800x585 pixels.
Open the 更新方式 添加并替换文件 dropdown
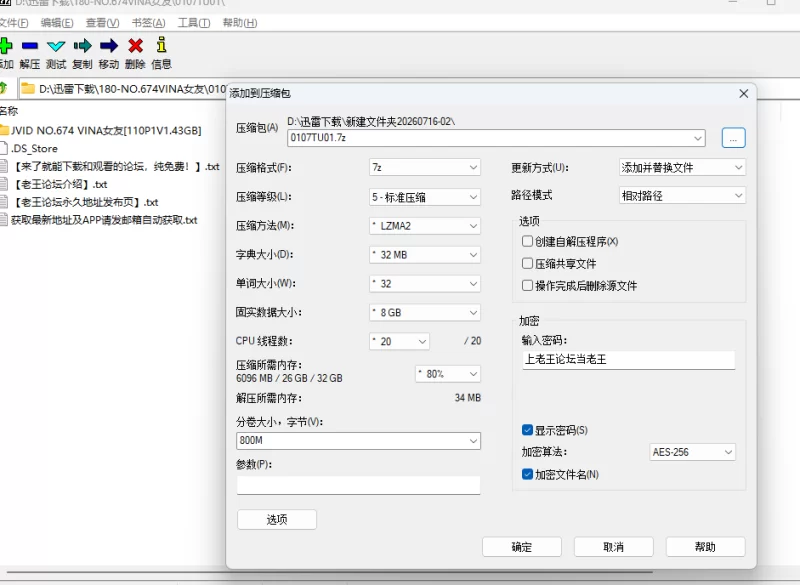682,167
